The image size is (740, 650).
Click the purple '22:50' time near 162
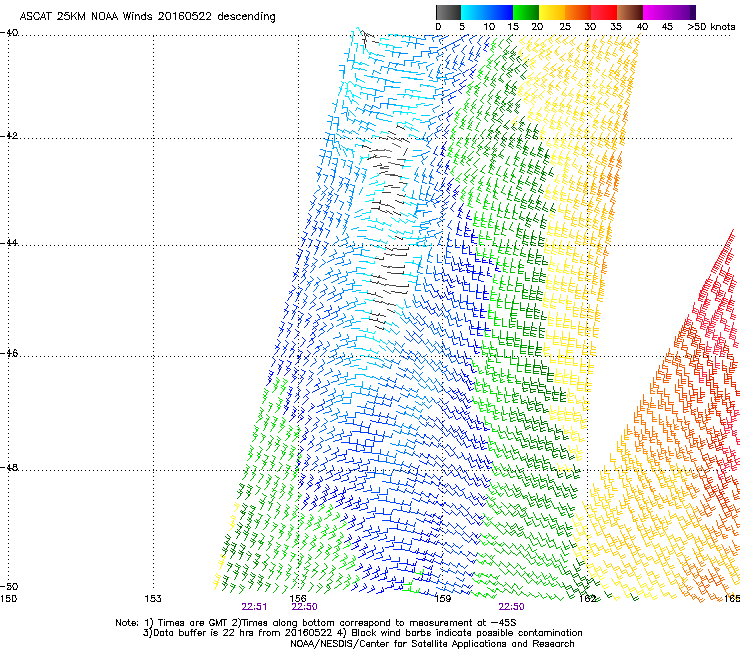point(512,607)
